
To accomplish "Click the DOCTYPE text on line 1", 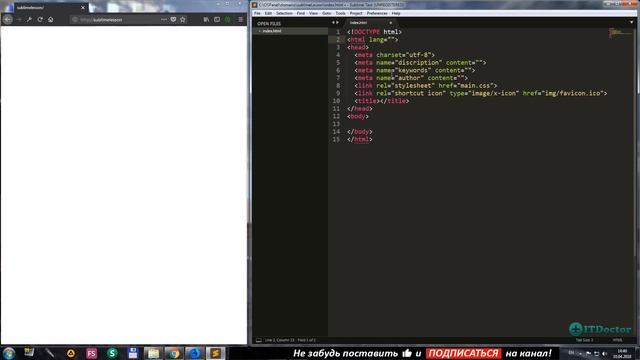I will 367,32.
